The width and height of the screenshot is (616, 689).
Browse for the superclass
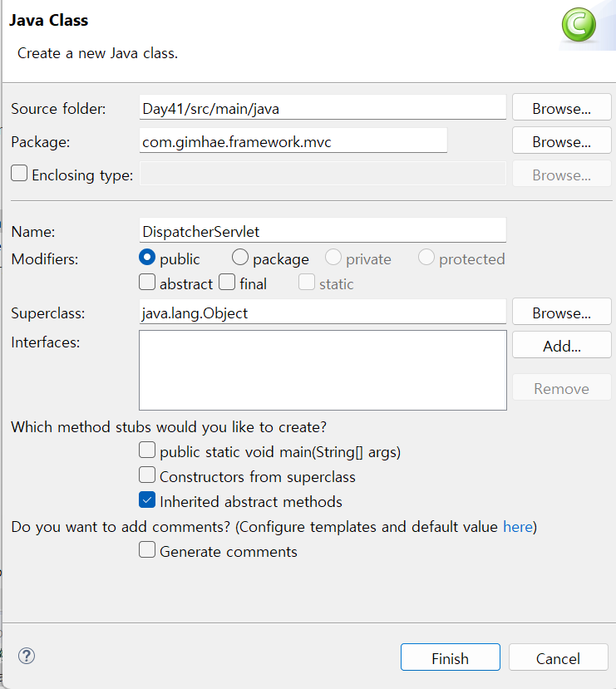coord(561,313)
